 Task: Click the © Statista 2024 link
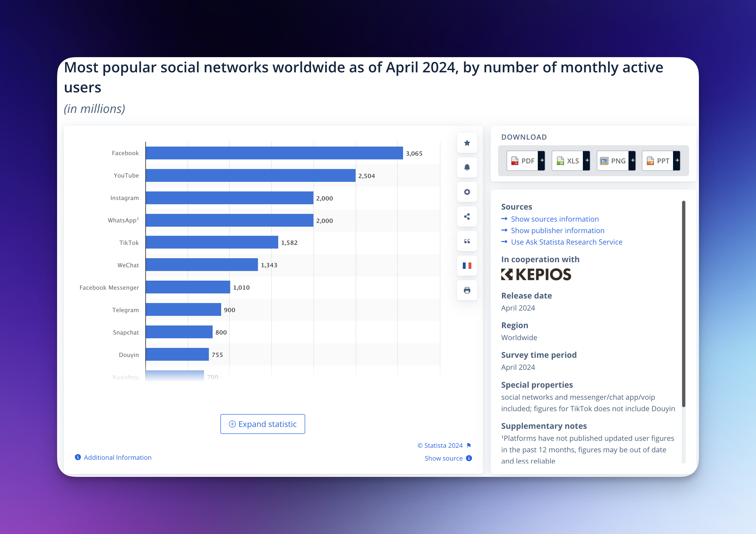coord(440,446)
